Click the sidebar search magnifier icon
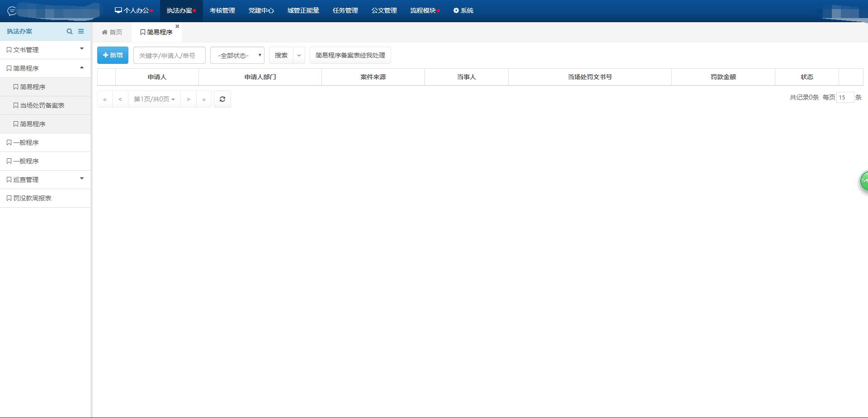Viewport: 868px width, 418px height. tap(70, 32)
